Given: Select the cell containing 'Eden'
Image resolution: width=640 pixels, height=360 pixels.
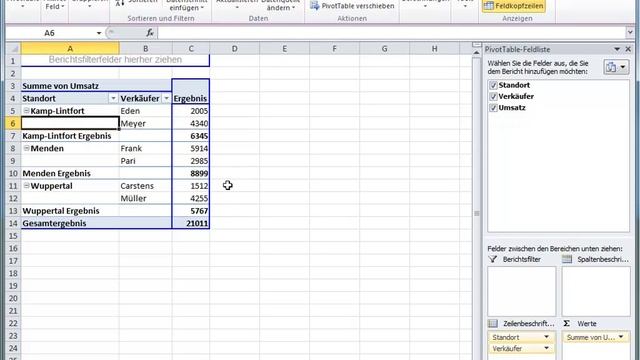Looking at the screenshot, I should point(145,111).
